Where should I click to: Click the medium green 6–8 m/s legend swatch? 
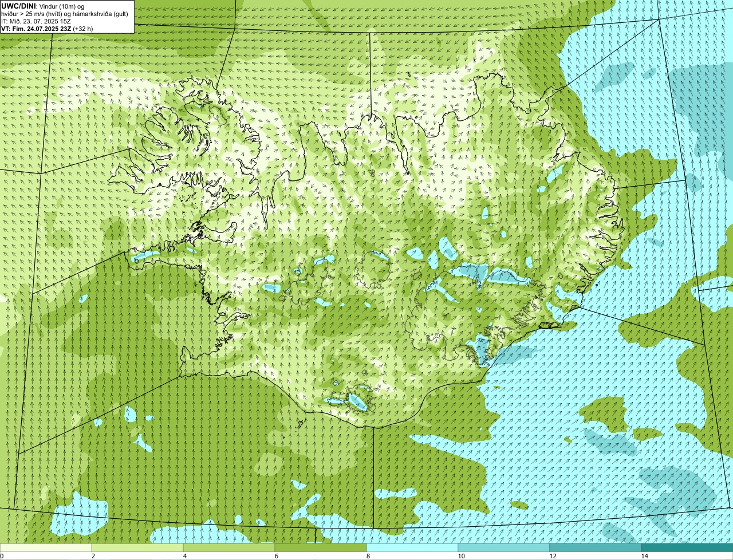[x=321, y=548]
